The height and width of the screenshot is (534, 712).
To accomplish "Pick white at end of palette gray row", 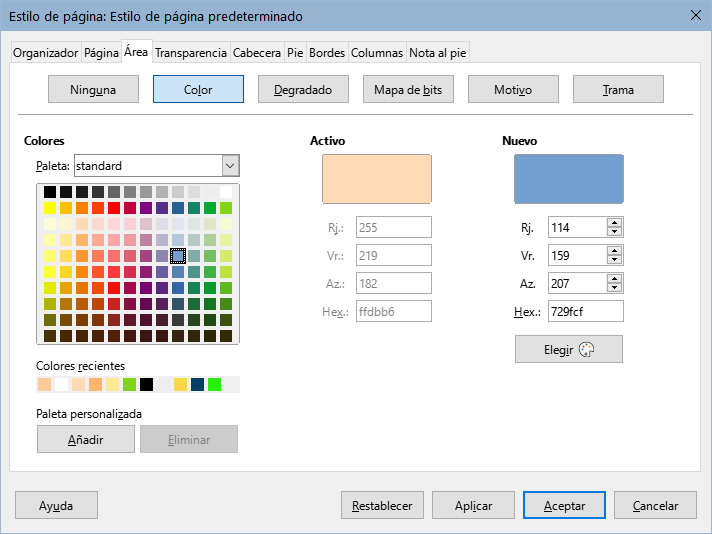I will [226, 192].
